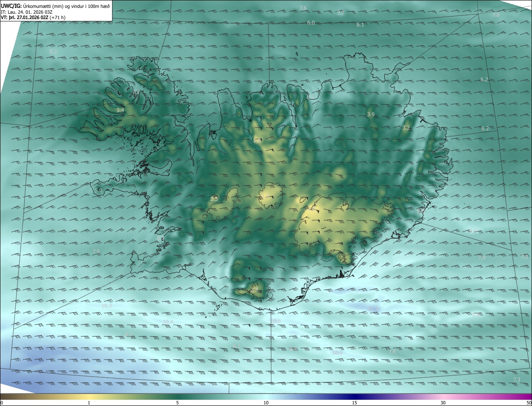
Task: Click the colorbar tick label 10
Action: pos(266,403)
